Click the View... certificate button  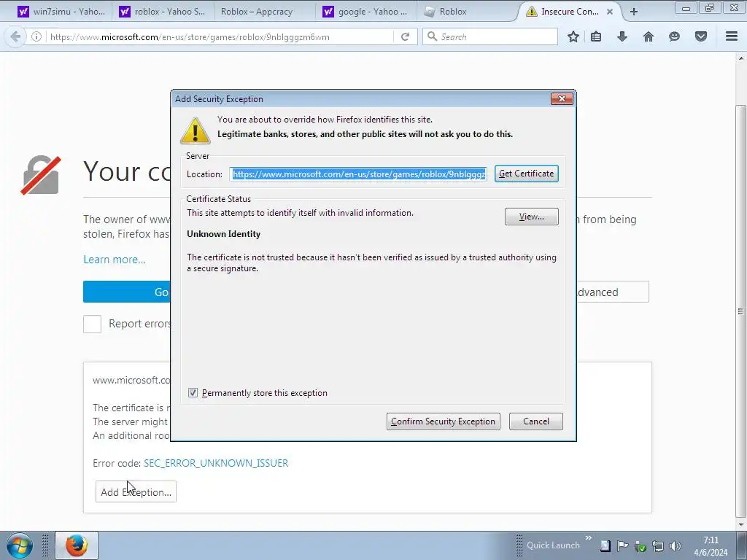tap(532, 217)
